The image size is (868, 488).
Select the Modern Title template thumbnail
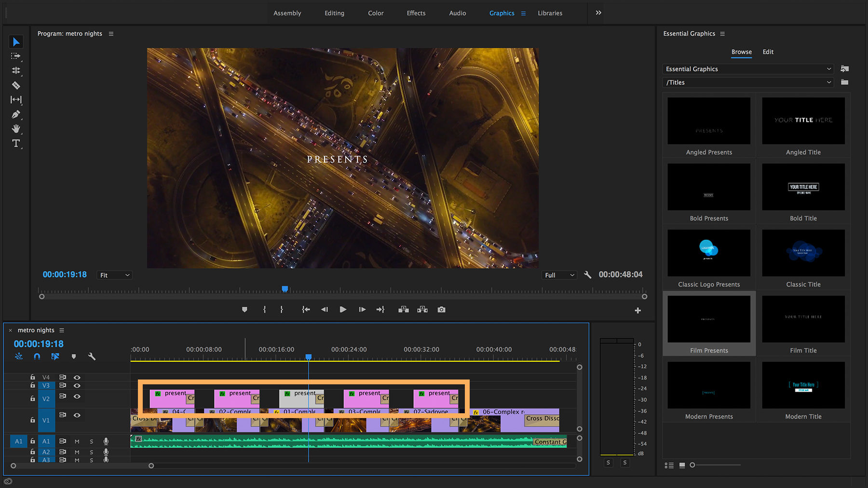point(803,384)
